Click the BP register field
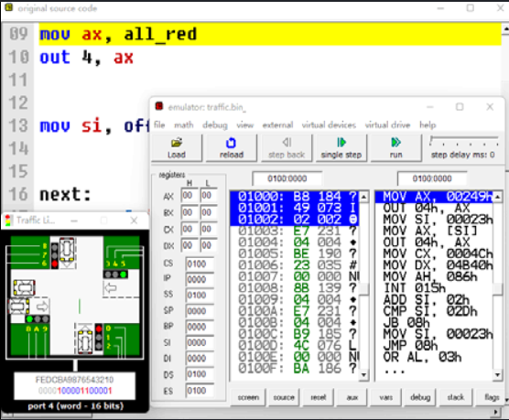This screenshot has width=509, height=420. [200, 327]
